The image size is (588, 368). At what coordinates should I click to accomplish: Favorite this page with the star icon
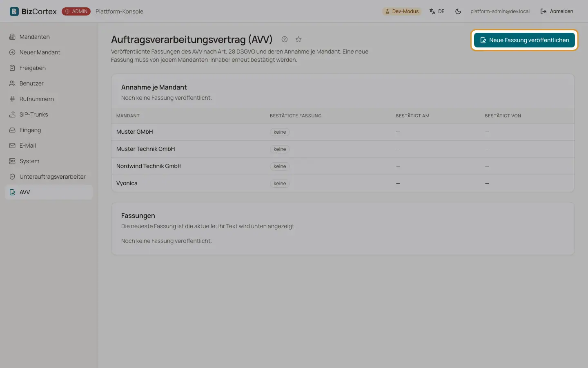[x=298, y=39]
